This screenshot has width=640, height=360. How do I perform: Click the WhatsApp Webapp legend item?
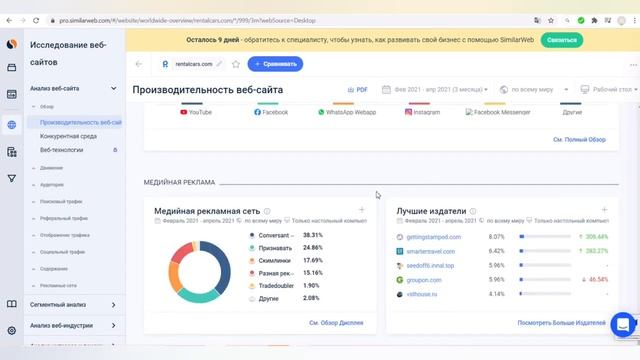pyautogui.click(x=347, y=112)
